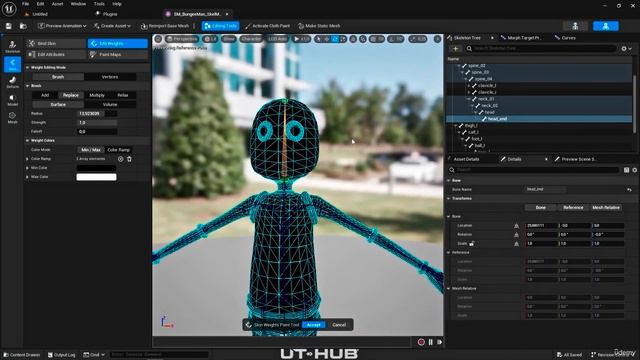640x360 pixels.
Task: Select the Bind Skin tool
Action: pyautogui.click(x=56, y=43)
